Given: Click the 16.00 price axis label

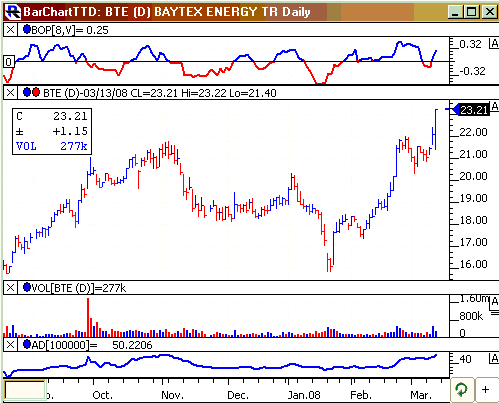Looking at the screenshot, I should [473, 264].
